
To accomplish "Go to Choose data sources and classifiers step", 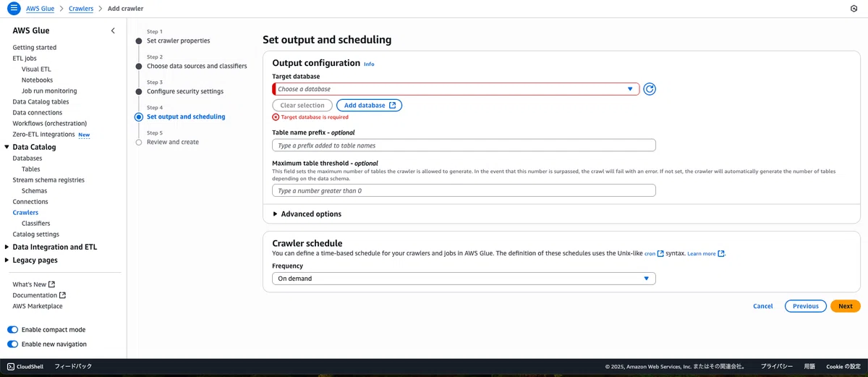I will click(x=197, y=66).
